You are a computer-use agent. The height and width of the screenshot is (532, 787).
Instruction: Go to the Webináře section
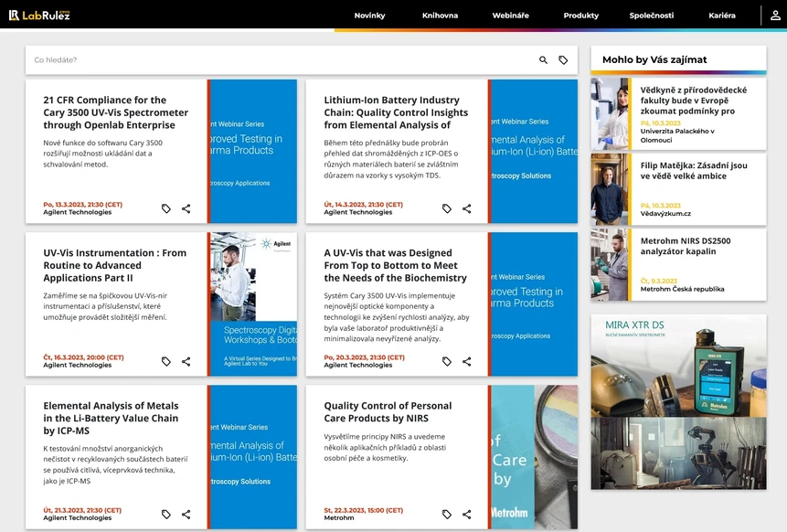(510, 16)
